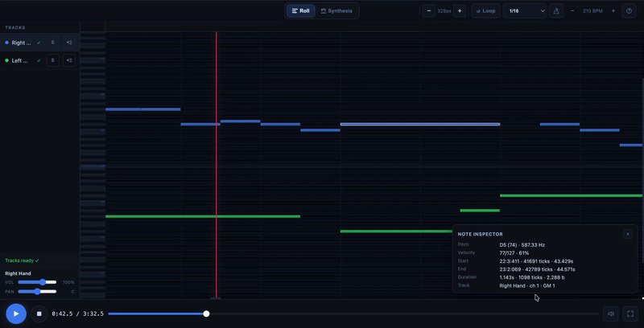Viewport: 644px width, 328px height.
Task: Solo the Right Hand track
Action: (x=52, y=43)
